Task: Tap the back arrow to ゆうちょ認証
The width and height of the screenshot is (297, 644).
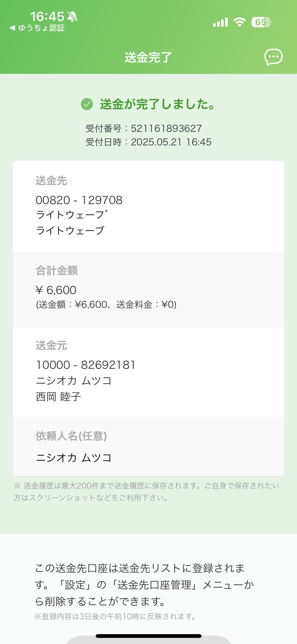Action: click(12, 28)
